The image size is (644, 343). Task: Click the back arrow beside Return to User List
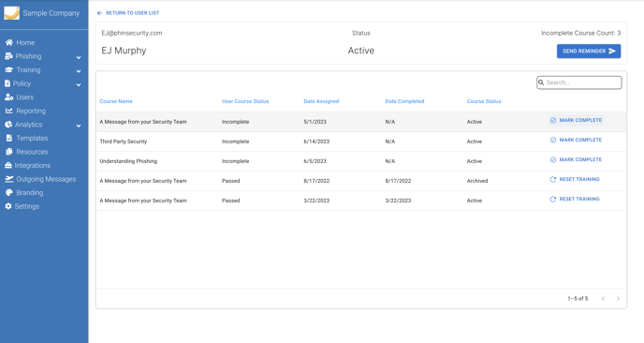(x=99, y=13)
